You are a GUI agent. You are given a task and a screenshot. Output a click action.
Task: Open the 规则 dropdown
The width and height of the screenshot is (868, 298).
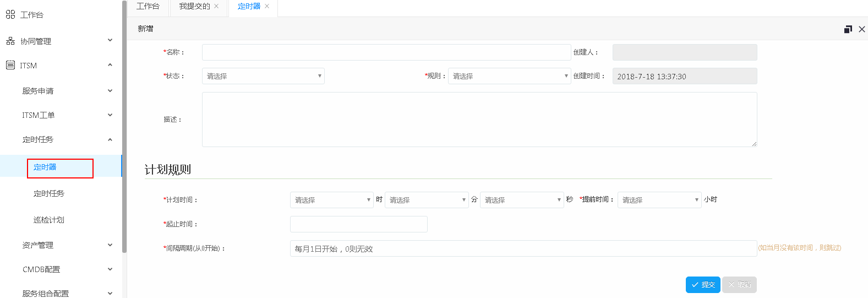(509, 76)
